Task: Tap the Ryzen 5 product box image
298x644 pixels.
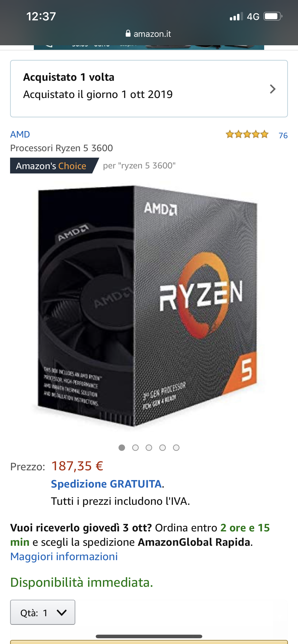Action: 148,306
